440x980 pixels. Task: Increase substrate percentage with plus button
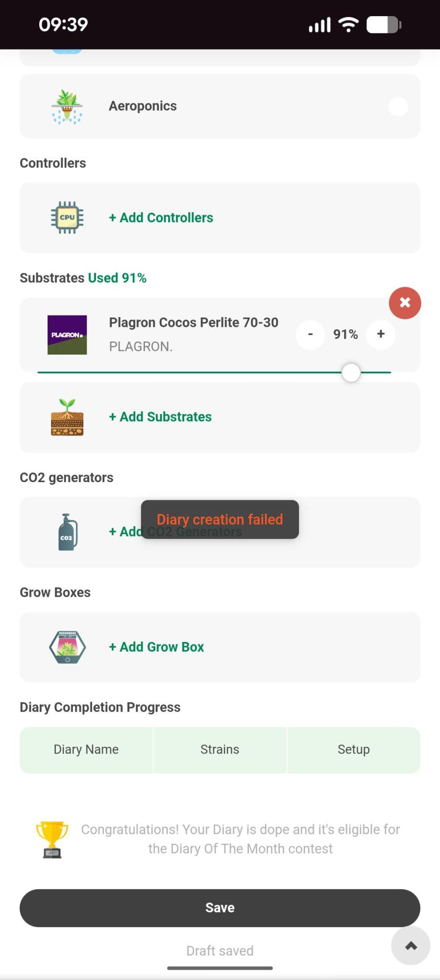pos(381,334)
